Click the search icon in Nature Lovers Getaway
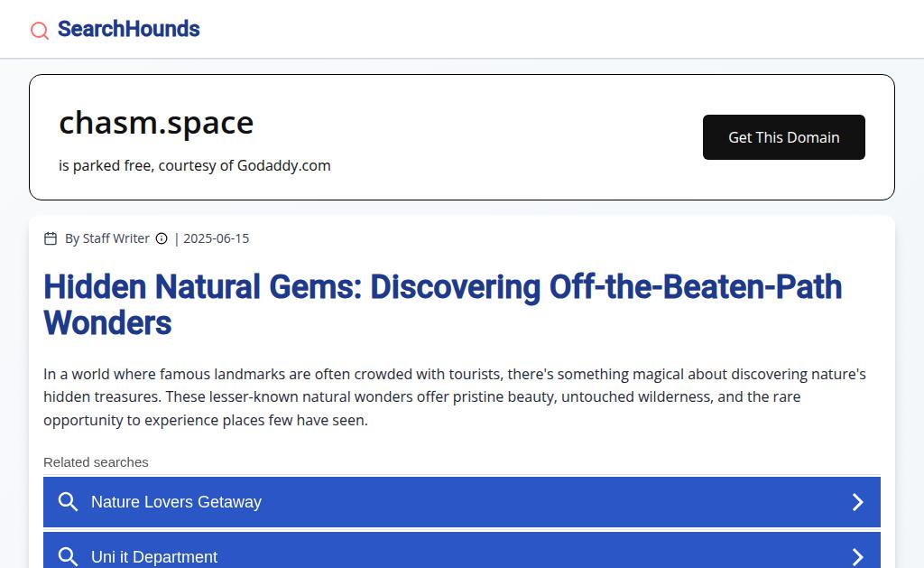The height and width of the screenshot is (568, 924). tap(68, 502)
